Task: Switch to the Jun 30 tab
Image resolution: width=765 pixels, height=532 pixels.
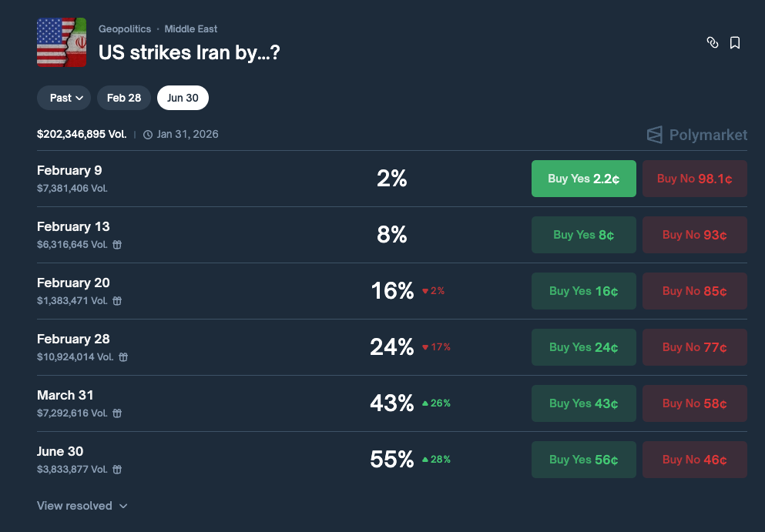Action: pyautogui.click(x=183, y=98)
